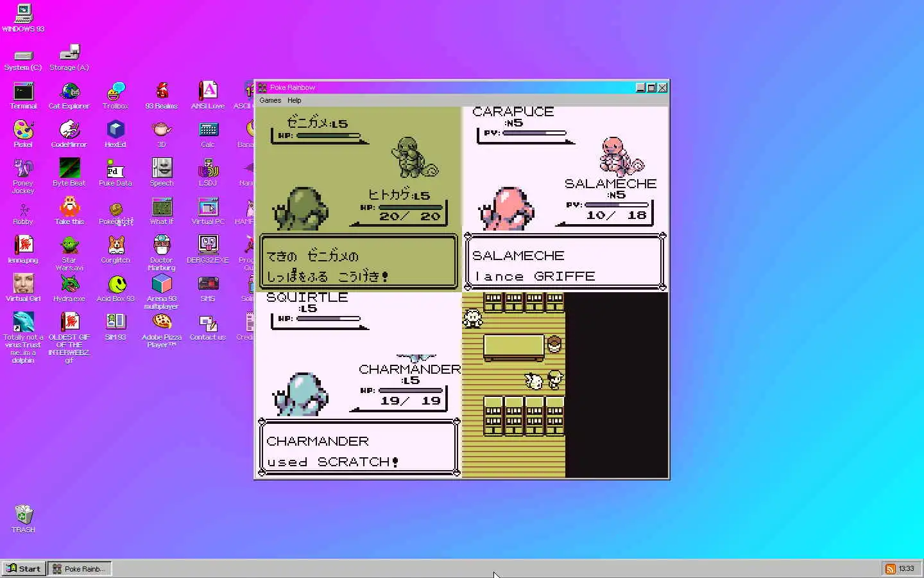
Task: Launch the DERG32.EXE icon
Action: [x=208, y=250]
